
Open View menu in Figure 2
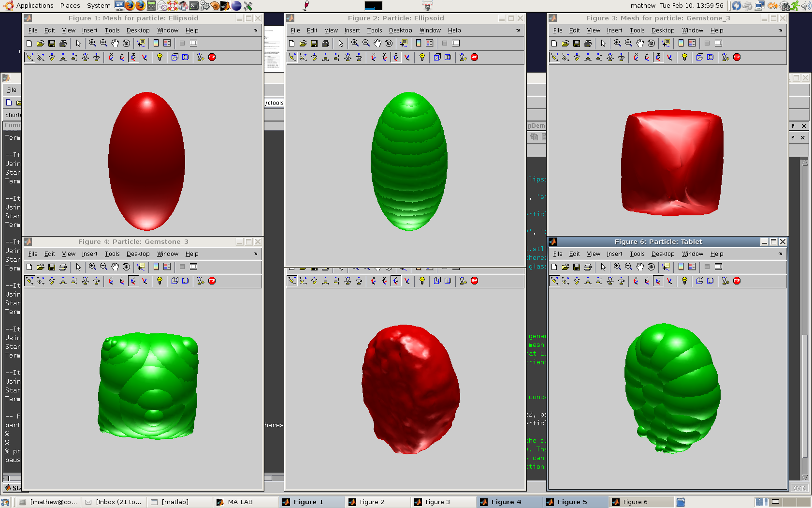tap(331, 30)
